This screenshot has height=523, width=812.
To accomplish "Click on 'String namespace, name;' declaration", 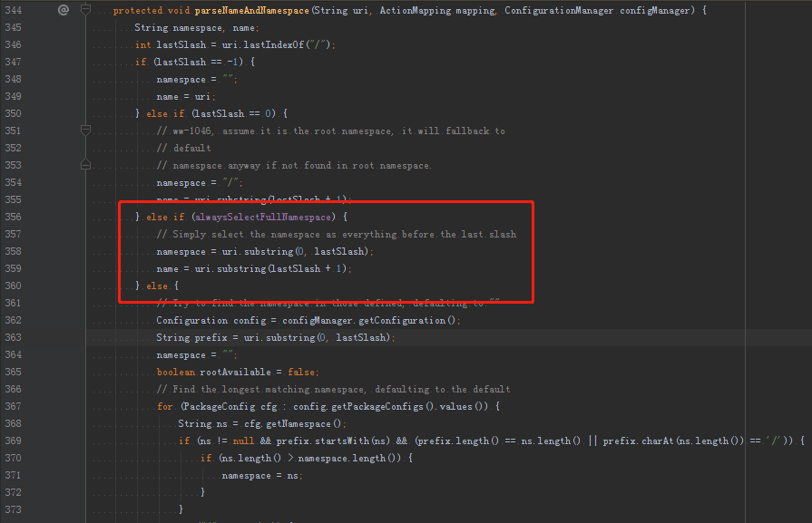I will point(197,28).
